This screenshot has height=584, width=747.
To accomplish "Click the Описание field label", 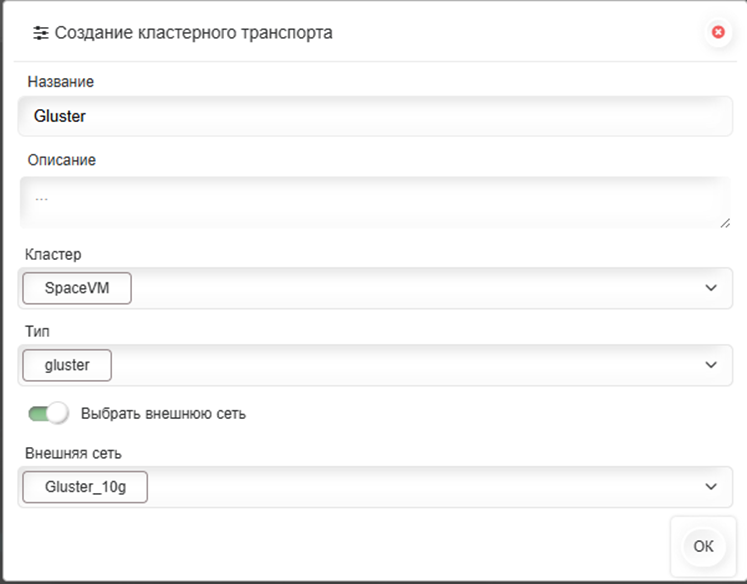I will tap(62, 159).
